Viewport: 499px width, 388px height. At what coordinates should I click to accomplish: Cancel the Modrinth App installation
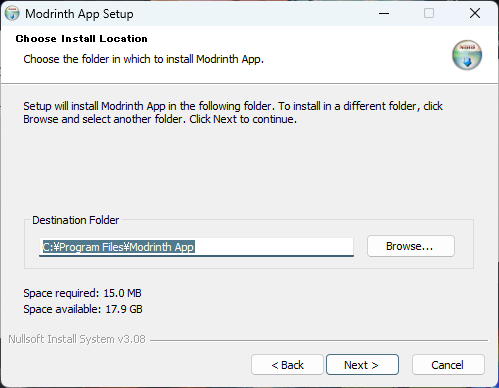448,365
